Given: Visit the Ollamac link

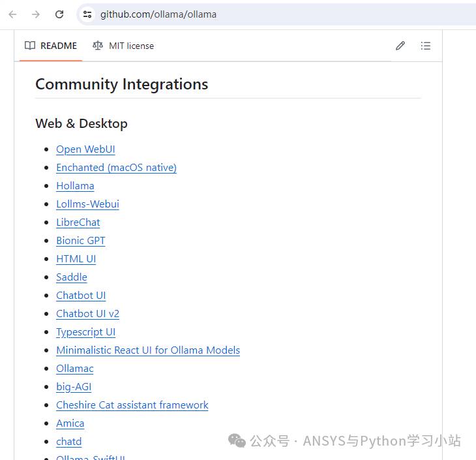Looking at the screenshot, I should point(75,368).
